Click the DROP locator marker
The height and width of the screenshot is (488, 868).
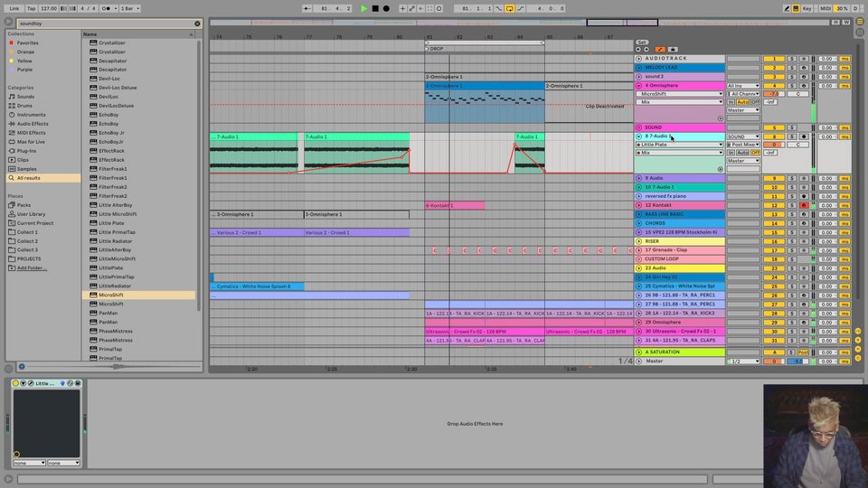coord(435,49)
